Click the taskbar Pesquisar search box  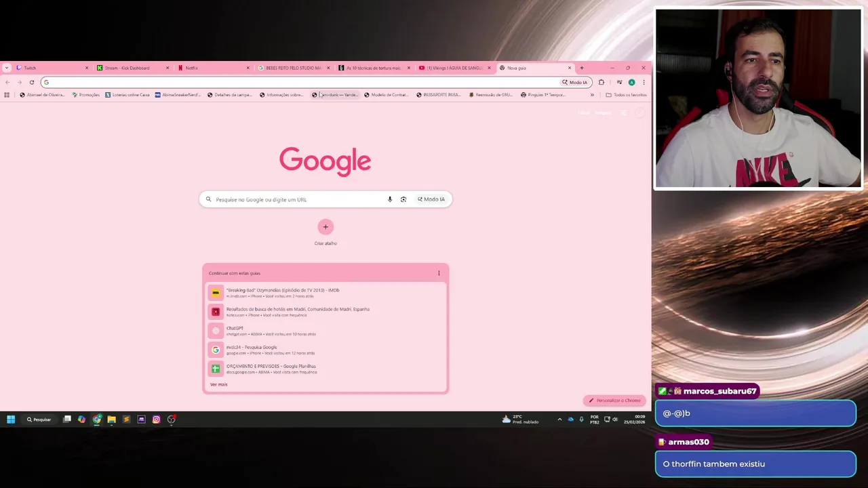(39, 420)
